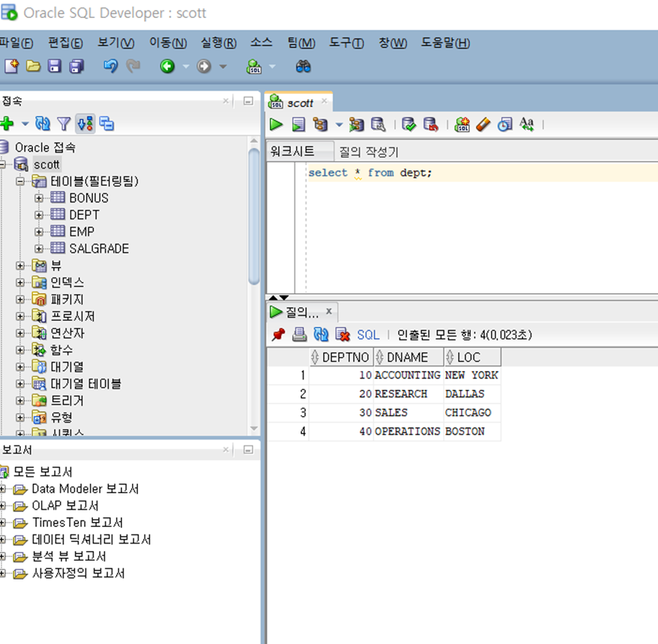Click the SQL History clock icon
The width and height of the screenshot is (658, 644).
coord(505,124)
